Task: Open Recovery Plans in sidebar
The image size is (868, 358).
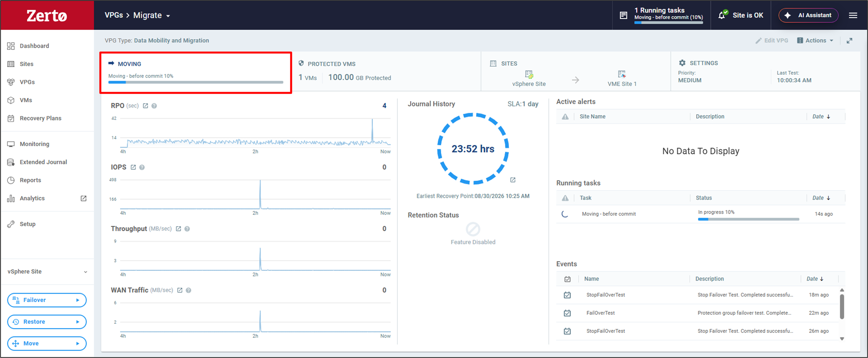Action: (40, 118)
